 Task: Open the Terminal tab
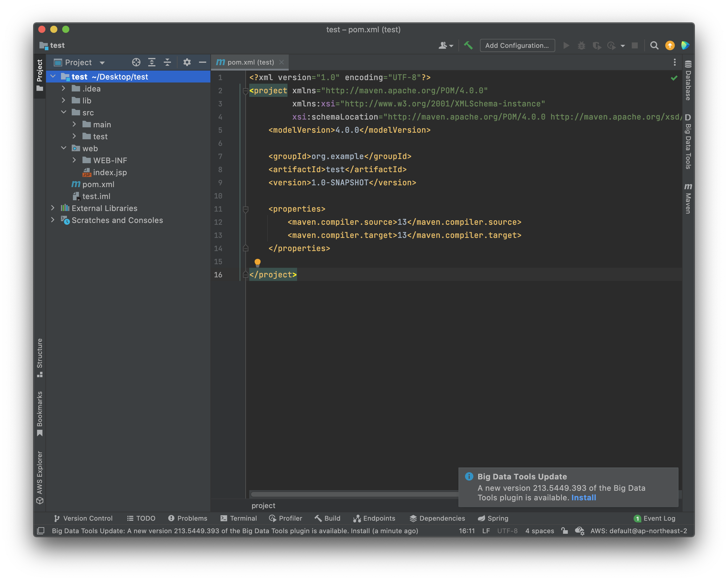tap(239, 518)
